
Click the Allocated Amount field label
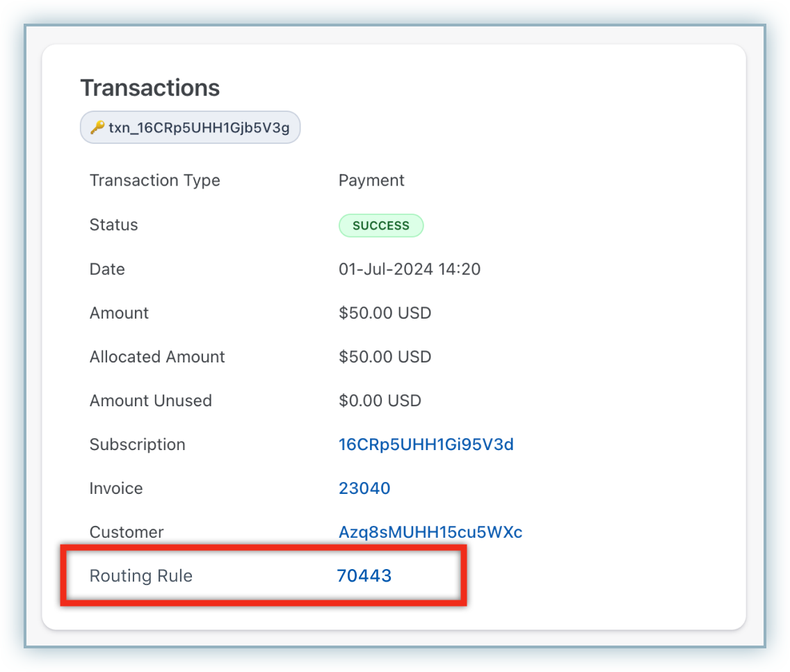point(157,357)
